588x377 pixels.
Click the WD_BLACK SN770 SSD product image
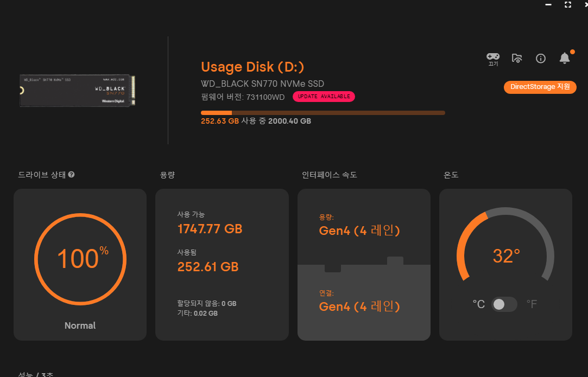coord(77,90)
